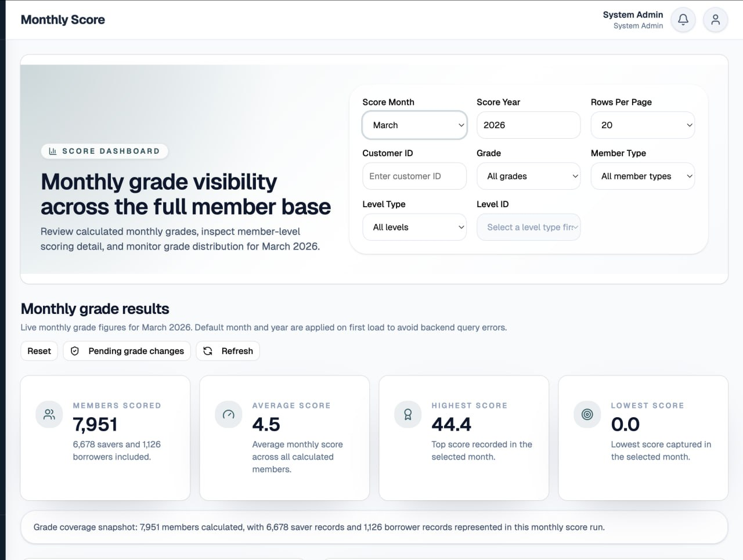Refresh the monthly grade results
Screen dimensions: 743x560
(228, 351)
